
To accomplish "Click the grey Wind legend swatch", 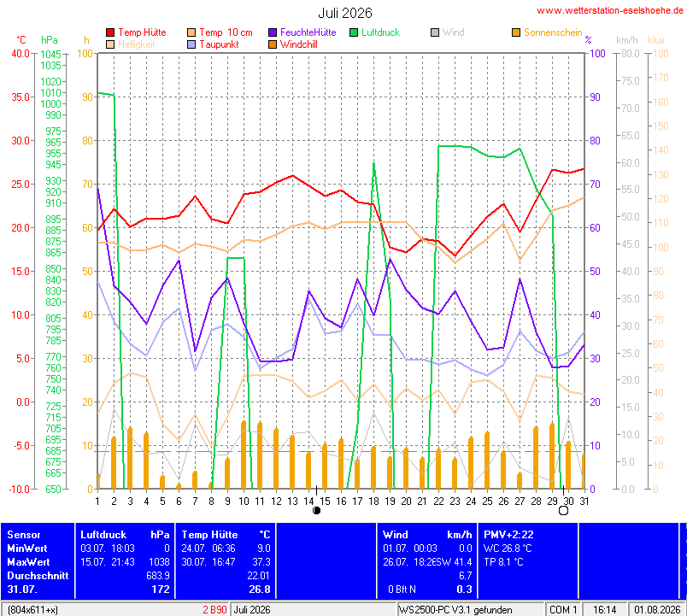I will 435,32.
